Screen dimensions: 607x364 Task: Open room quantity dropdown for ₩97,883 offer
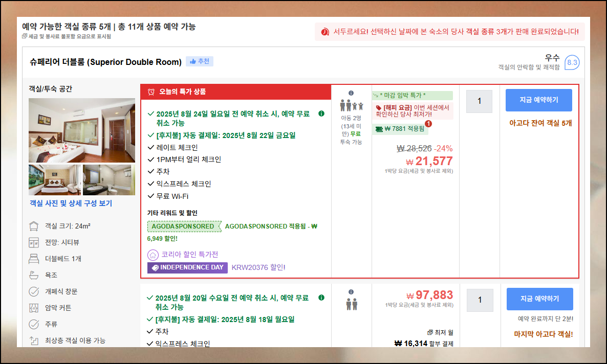tap(480, 300)
